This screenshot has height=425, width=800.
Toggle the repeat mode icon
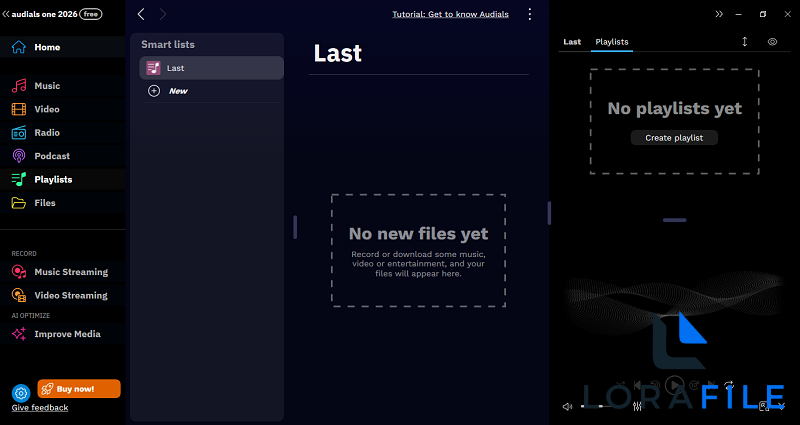coord(729,385)
